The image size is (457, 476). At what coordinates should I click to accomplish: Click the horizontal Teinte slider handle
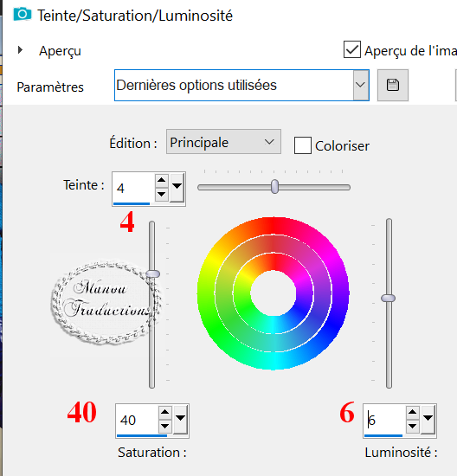coord(274,186)
